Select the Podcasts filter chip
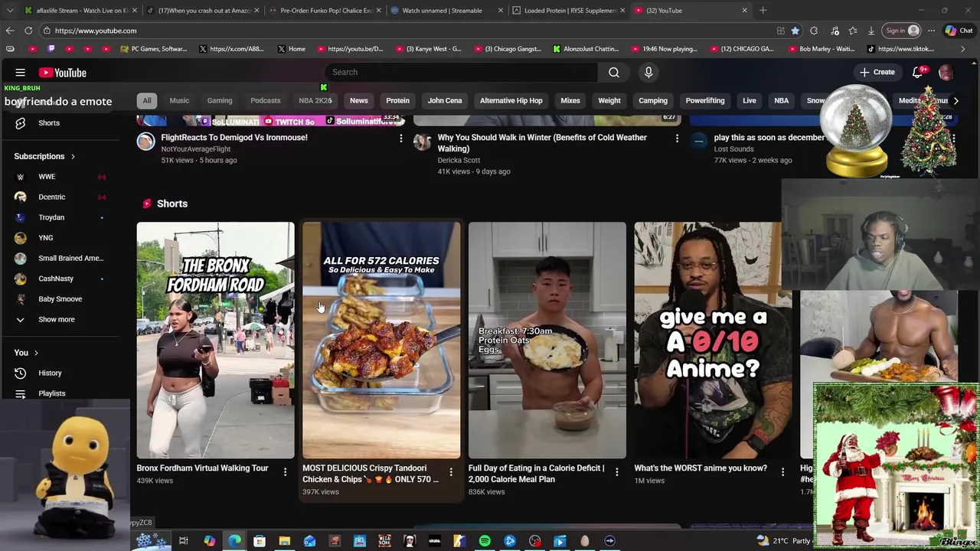 click(266, 100)
